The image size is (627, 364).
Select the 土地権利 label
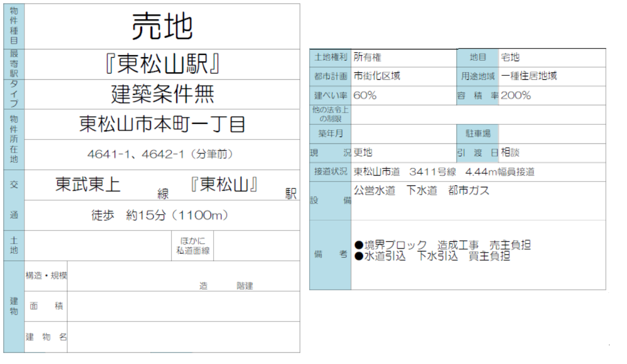tap(330, 58)
